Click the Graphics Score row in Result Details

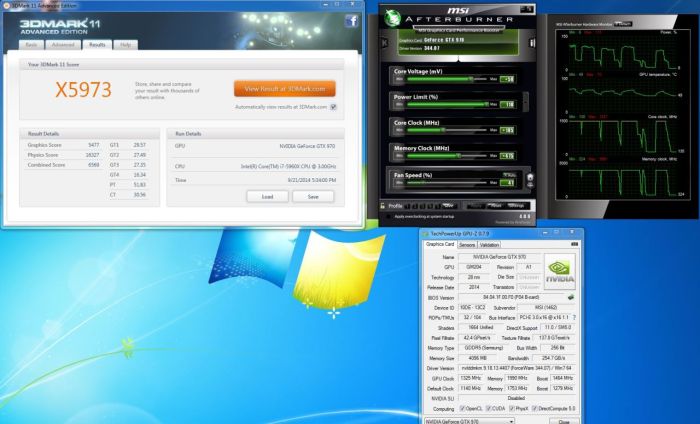[x=63, y=145]
